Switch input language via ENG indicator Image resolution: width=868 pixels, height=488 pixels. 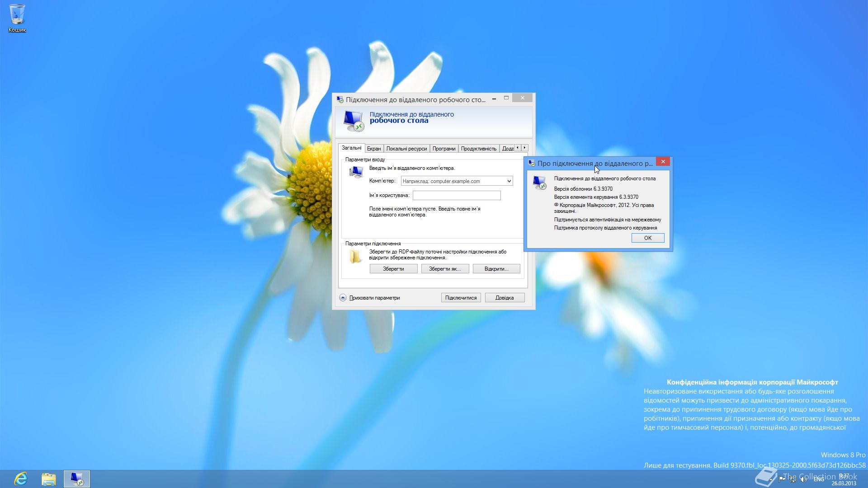(819, 479)
